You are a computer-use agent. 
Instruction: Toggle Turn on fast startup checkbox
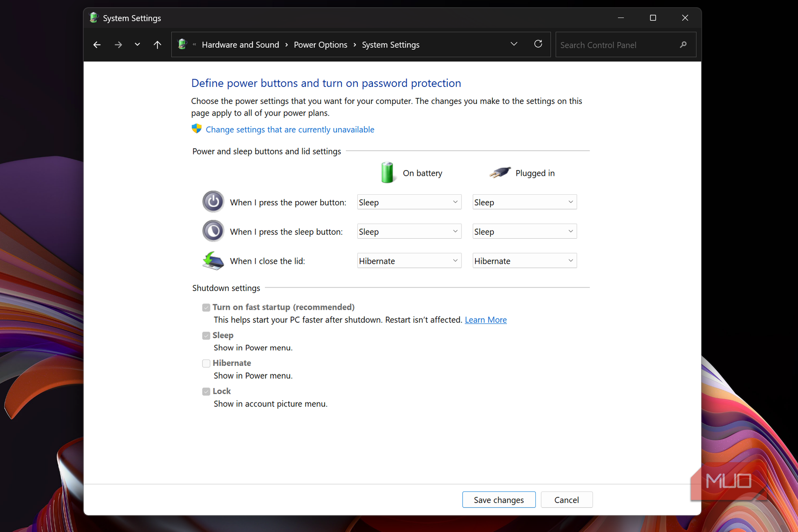[206, 307]
